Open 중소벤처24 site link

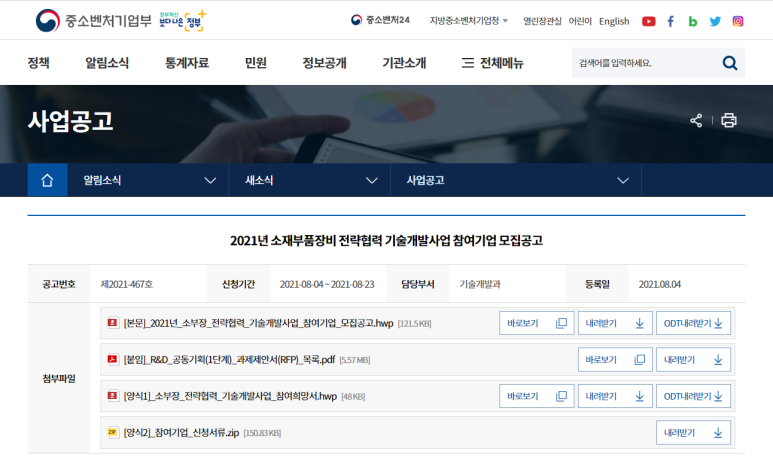tap(380, 20)
